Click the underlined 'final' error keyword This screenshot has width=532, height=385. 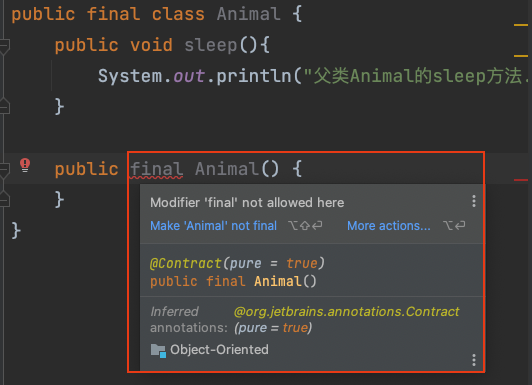[156, 169]
